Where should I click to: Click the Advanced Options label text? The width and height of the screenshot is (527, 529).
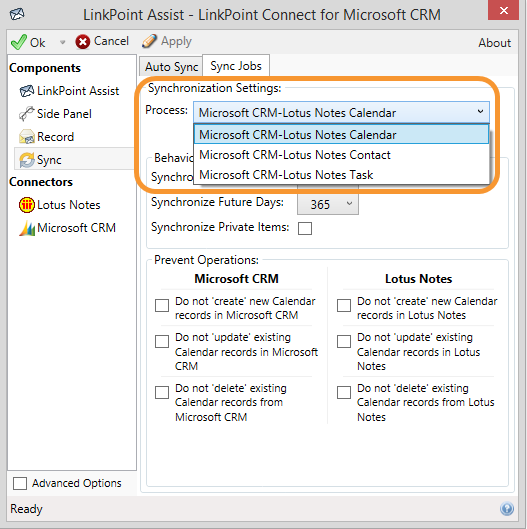[x=77, y=483]
